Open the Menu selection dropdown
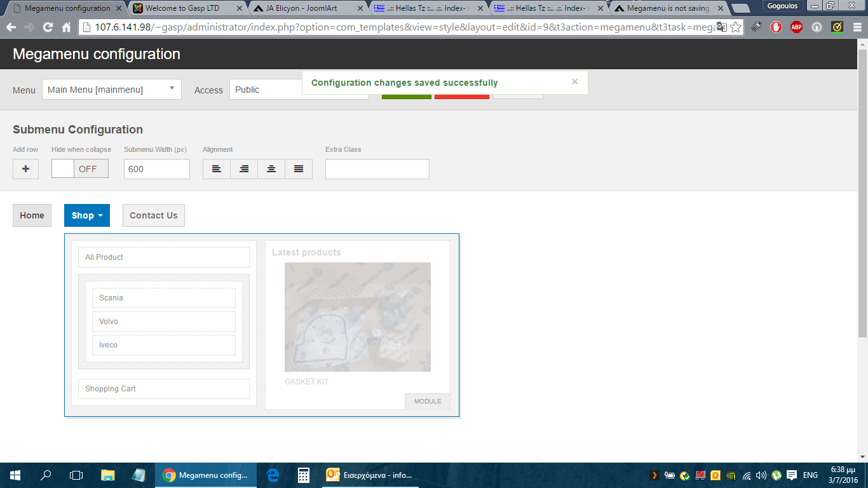This screenshot has height=488, width=868. click(x=112, y=90)
